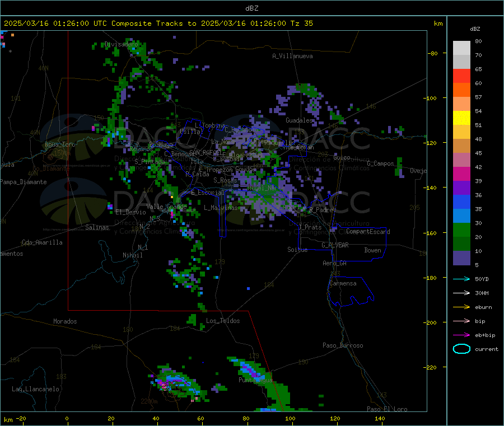This screenshot has width=504, height=426.
Task: Click the CompantEscard map label
Action: tap(368, 231)
